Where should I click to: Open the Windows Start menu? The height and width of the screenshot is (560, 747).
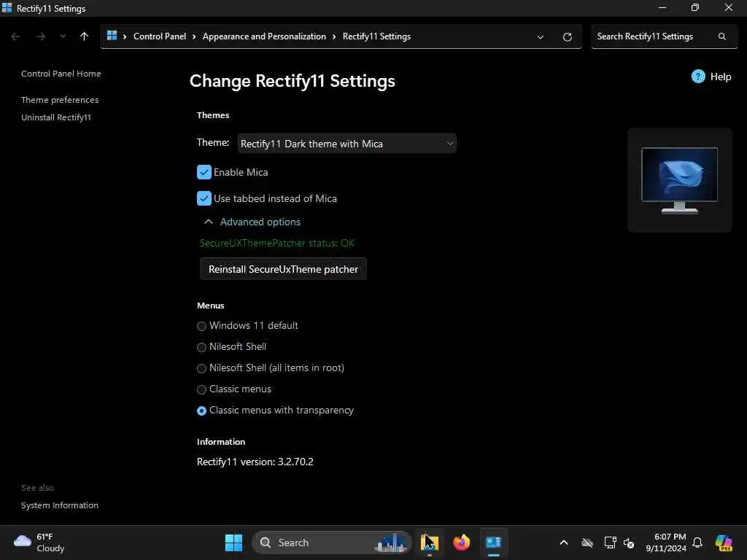233,542
